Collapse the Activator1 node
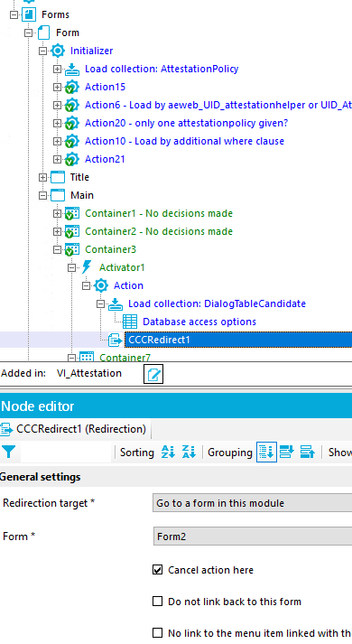 71,267
